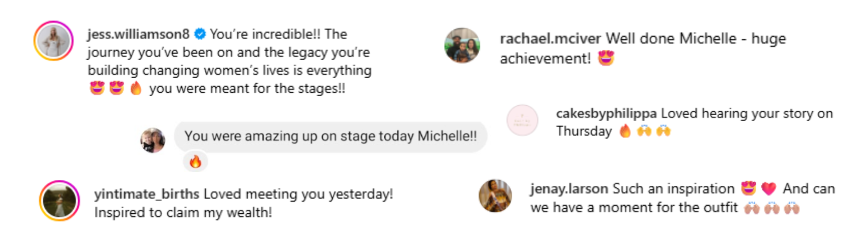Open jess.williamson8 profile picture

pyautogui.click(x=53, y=41)
